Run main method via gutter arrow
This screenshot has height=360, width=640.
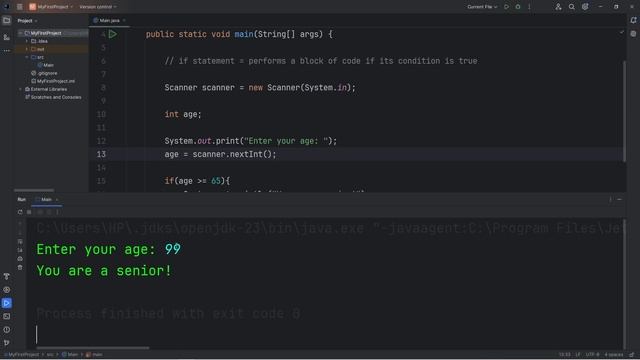pyautogui.click(x=113, y=34)
